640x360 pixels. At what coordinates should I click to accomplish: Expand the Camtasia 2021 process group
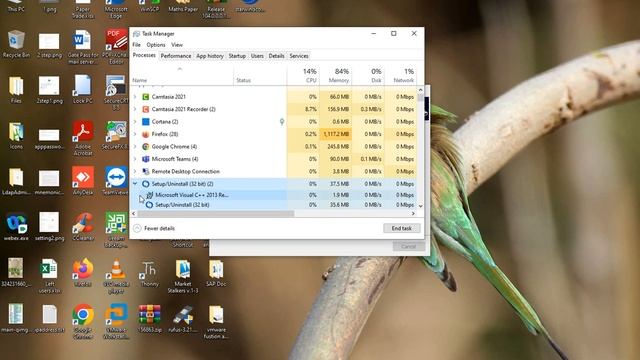pyautogui.click(x=135, y=97)
